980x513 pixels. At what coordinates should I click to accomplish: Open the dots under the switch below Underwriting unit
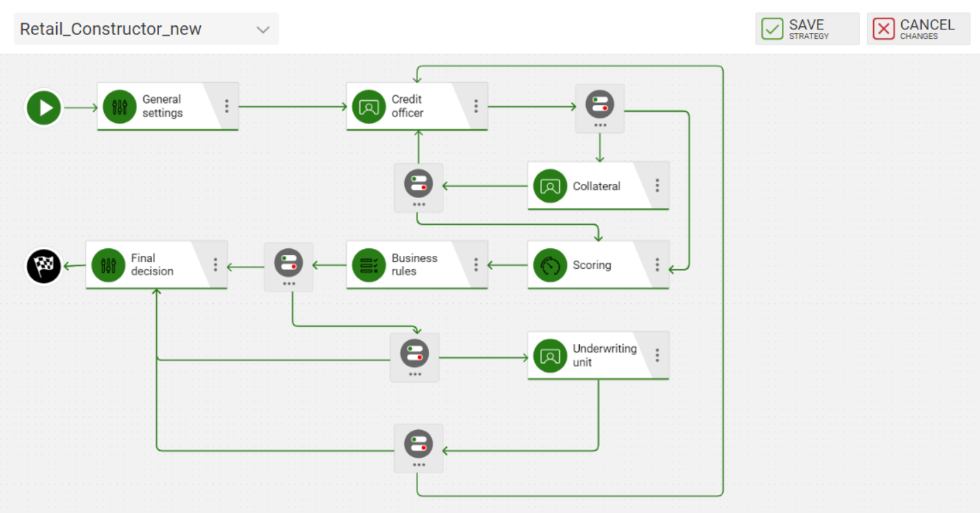[x=419, y=465]
